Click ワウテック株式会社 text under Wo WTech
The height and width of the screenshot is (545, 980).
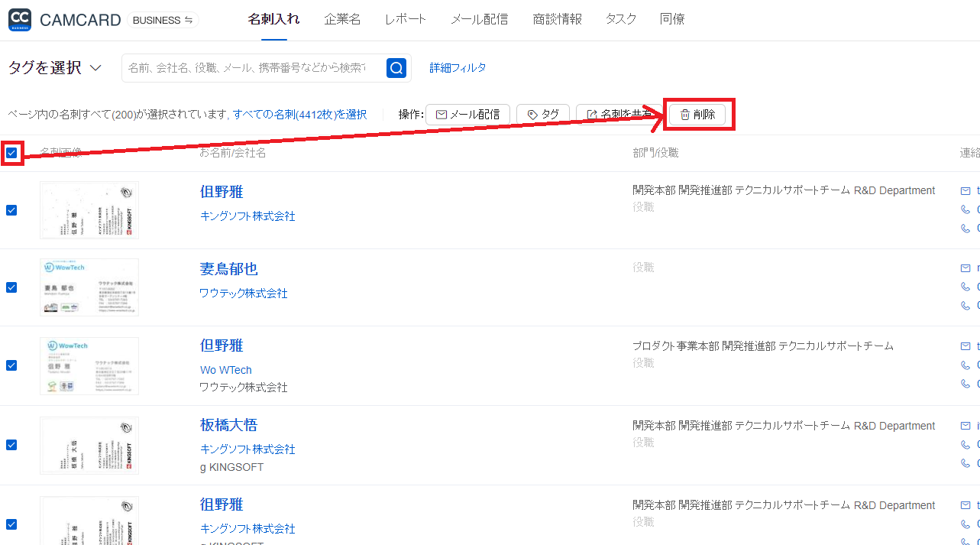point(244,388)
